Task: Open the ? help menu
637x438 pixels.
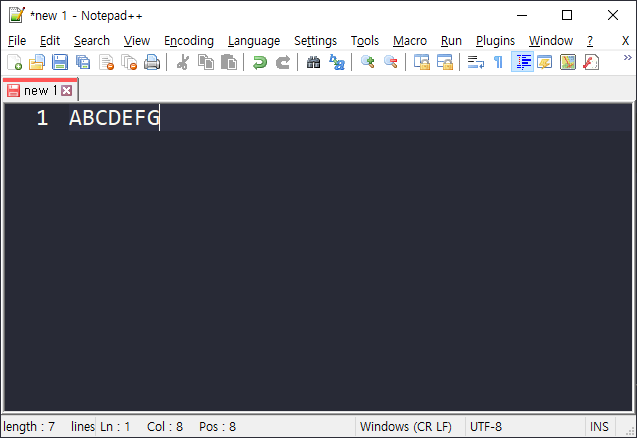Action: click(590, 41)
